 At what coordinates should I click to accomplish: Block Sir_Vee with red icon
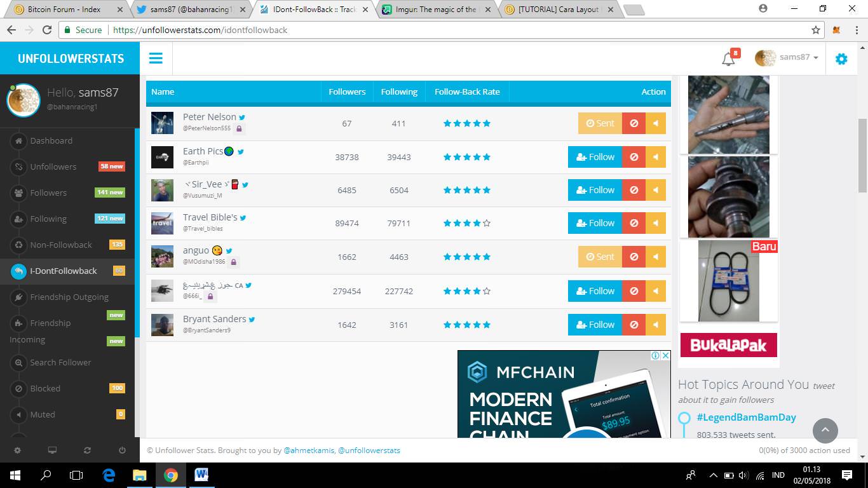tap(634, 190)
